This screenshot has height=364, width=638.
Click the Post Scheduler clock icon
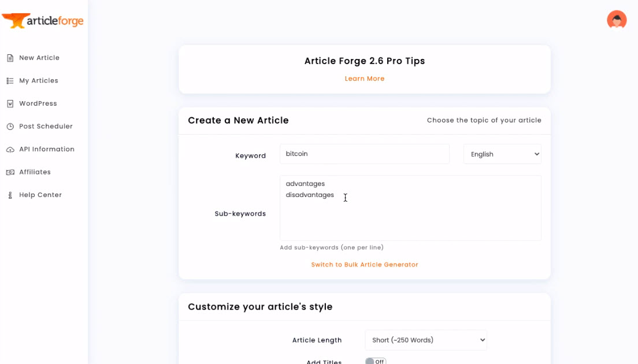10,127
